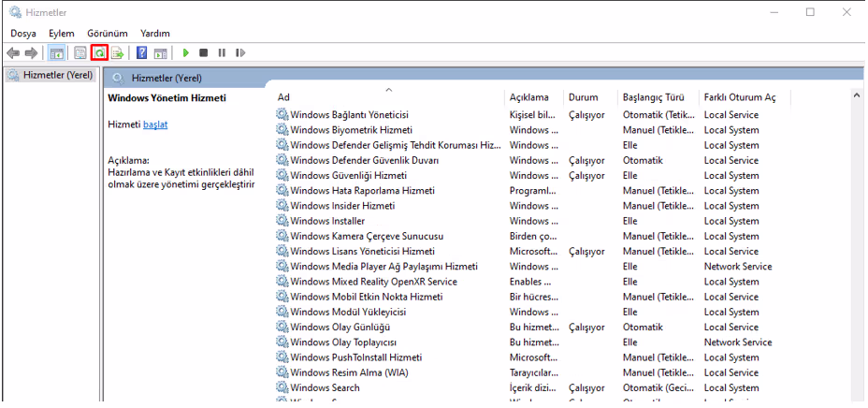The height and width of the screenshot is (408, 868).
Task: Select Windows Defender Gelişmiş Tehdit Koruması service
Action: pyautogui.click(x=396, y=145)
